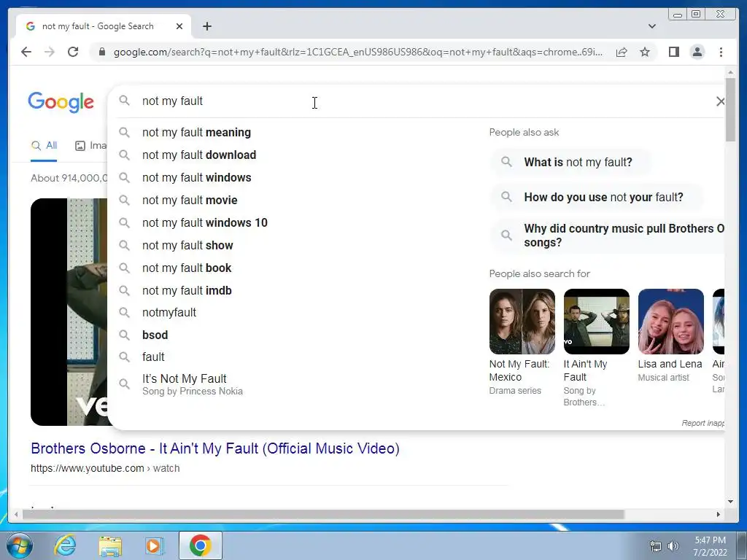The width and height of the screenshot is (747, 560).
Task: View site information via lock icon
Action: click(x=101, y=52)
